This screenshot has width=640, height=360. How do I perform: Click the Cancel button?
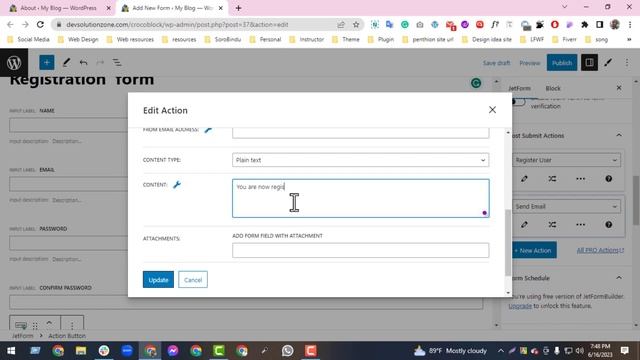[193, 280]
